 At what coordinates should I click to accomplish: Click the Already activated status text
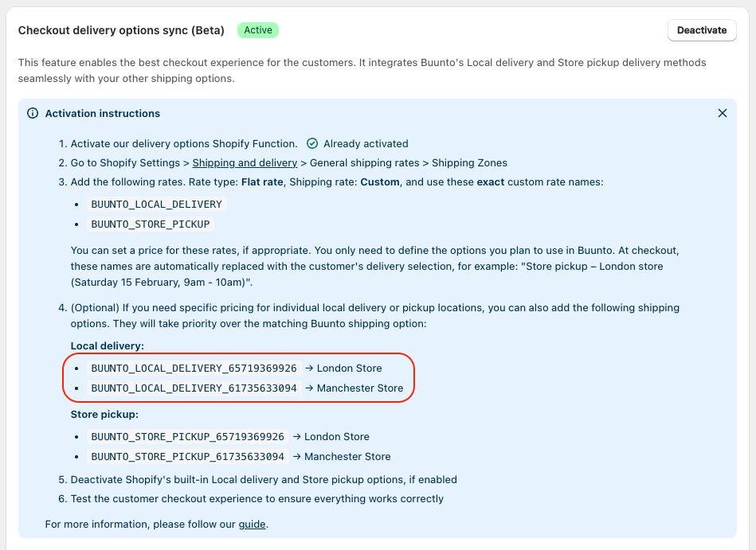coord(366,143)
